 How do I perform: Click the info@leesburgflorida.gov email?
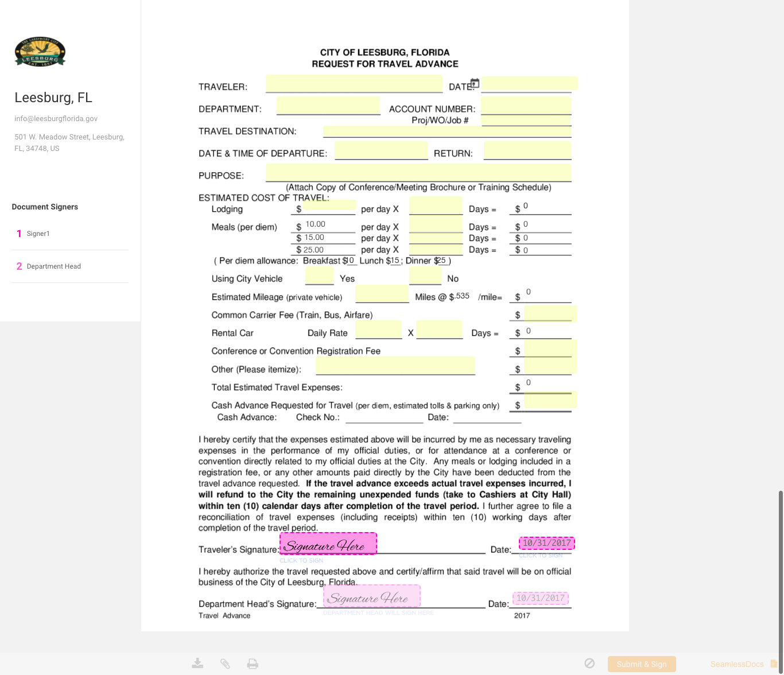[56, 118]
